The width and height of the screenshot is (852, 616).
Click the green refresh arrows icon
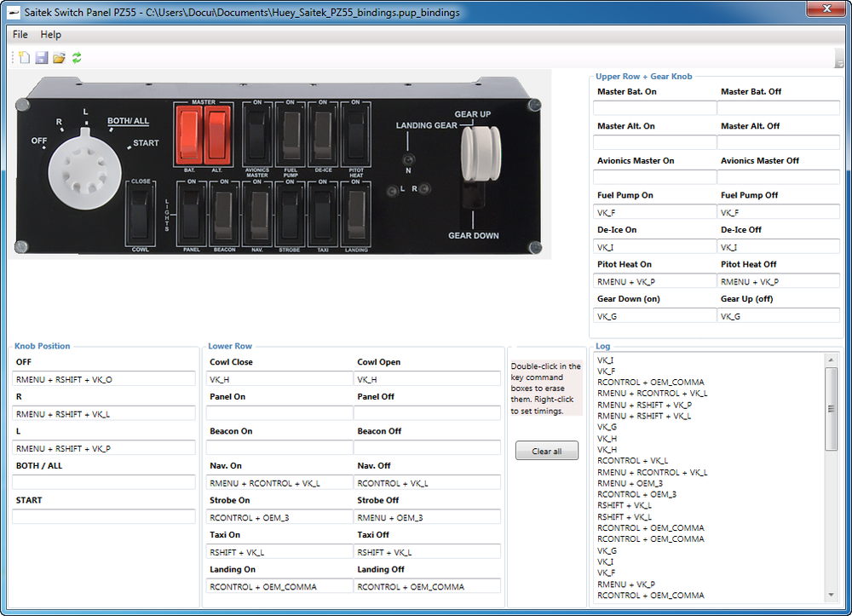(x=77, y=58)
